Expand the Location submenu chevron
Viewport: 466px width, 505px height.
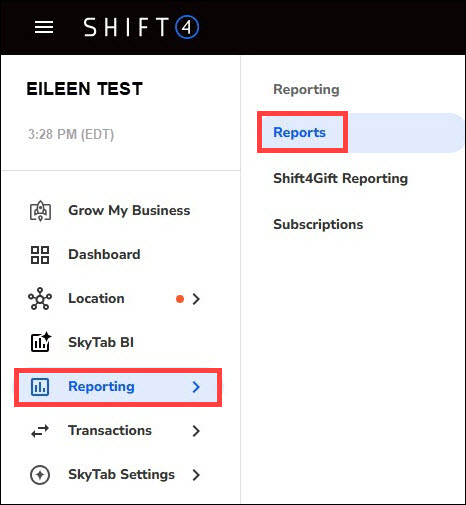[x=196, y=299]
